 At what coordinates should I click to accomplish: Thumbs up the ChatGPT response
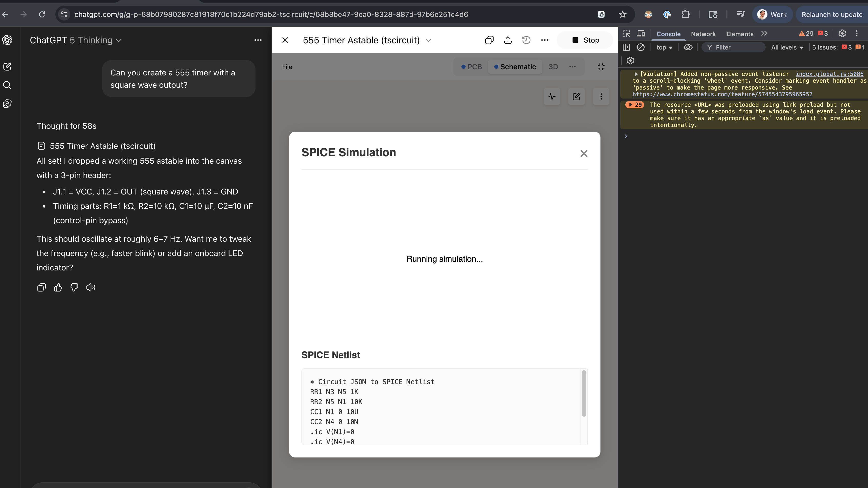[x=58, y=287]
